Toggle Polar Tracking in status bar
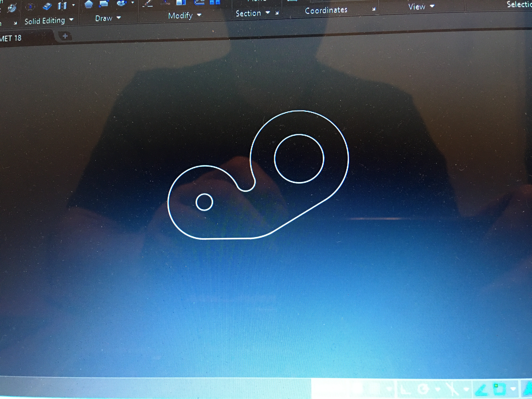532x399 pixels. click(x=423, y=389)
